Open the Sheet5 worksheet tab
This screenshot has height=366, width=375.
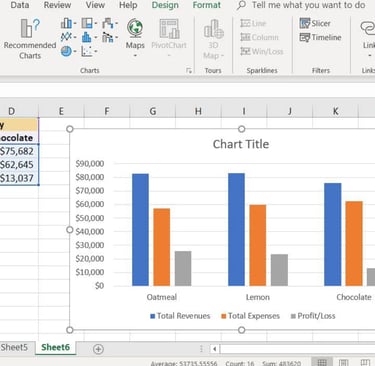click(x=14, y=347)
